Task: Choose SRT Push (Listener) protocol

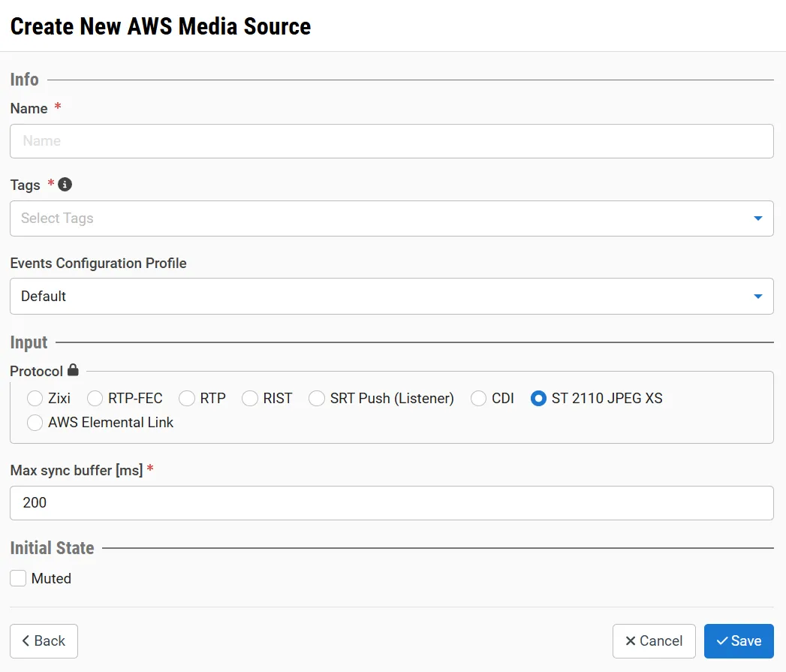Action: tap(316, 398)
